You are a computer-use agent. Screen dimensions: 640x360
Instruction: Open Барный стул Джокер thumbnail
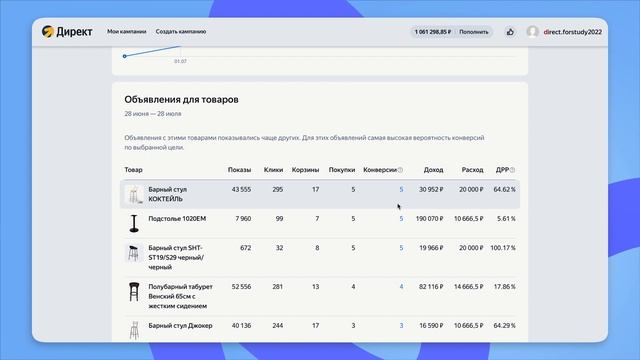[134, 330]
